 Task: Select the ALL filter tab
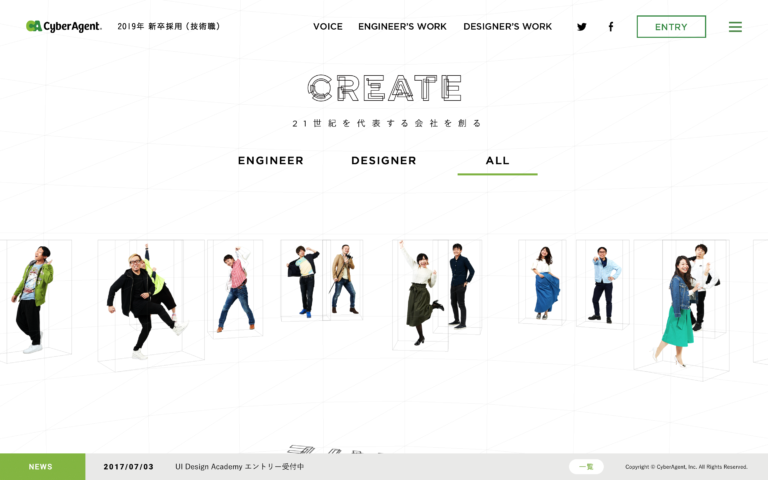[x=498, y=161]
